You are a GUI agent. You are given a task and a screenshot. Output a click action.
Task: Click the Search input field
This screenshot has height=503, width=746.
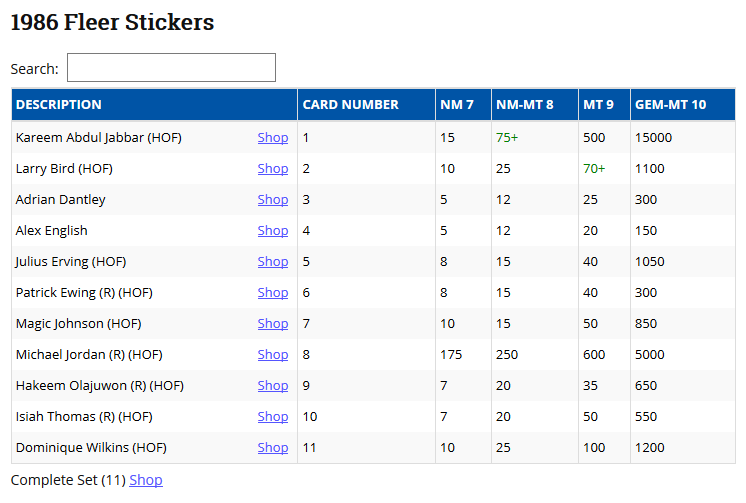coord(171,68)
